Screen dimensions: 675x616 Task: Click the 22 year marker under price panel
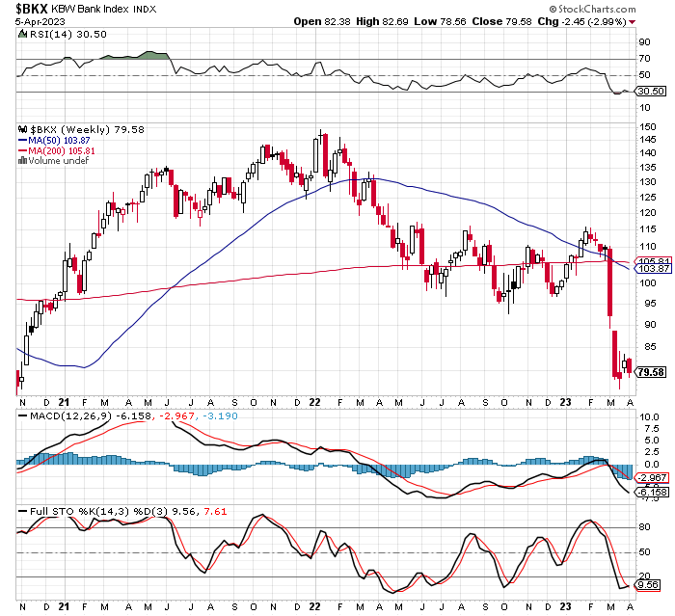pyautogui.click(x=314, y=402)
